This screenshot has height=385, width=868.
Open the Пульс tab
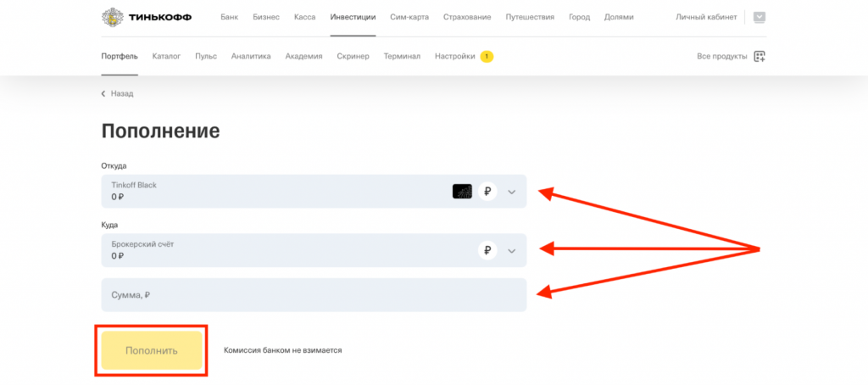[206, 57]
